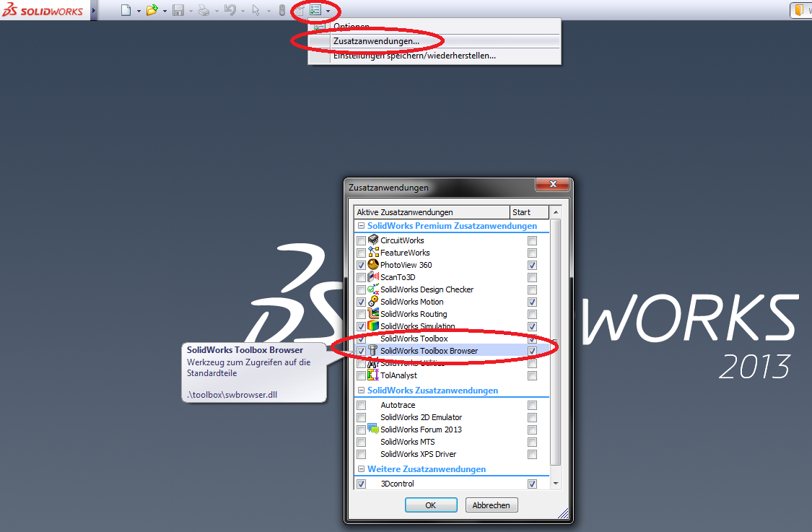Click the CircuitWorks chip icon
This screenshot has width=812, height=532.
click(373, 240)
